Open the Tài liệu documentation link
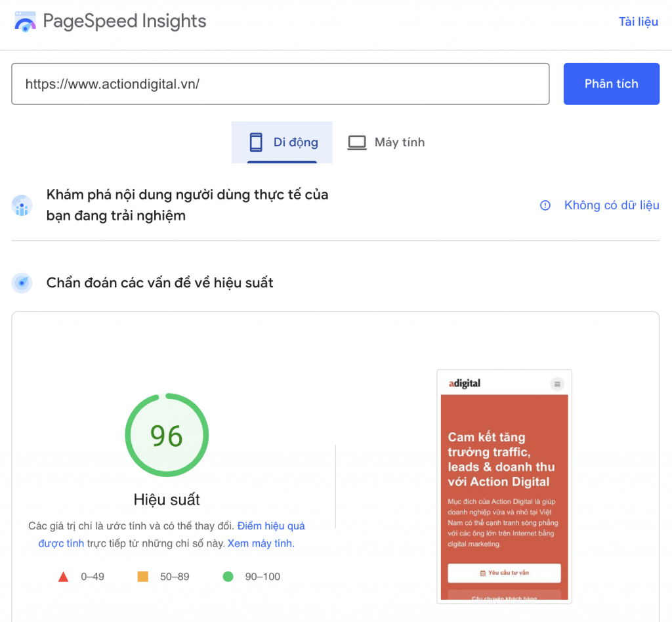Screen dimensions: 672x622 coord(638,22)
